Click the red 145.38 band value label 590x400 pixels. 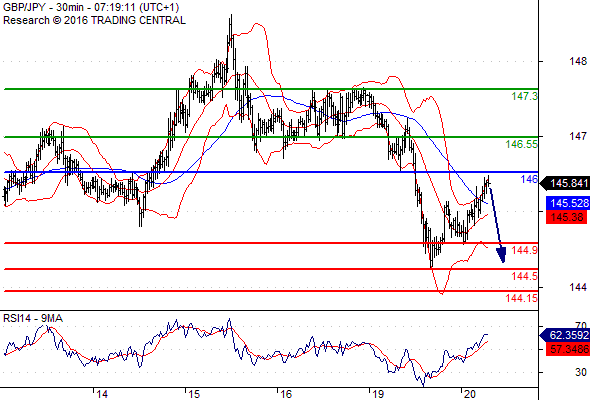566,217
